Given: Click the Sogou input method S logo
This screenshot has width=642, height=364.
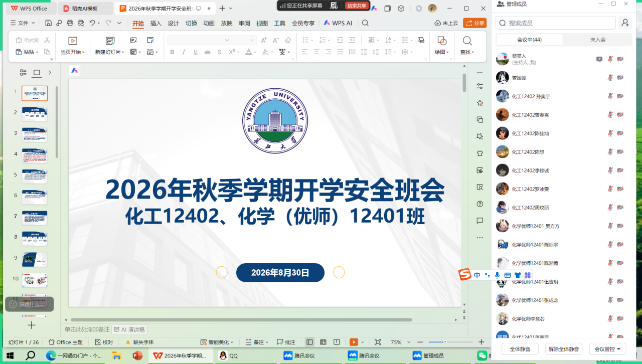Looking at the screenshot, I should pos(465,275).
